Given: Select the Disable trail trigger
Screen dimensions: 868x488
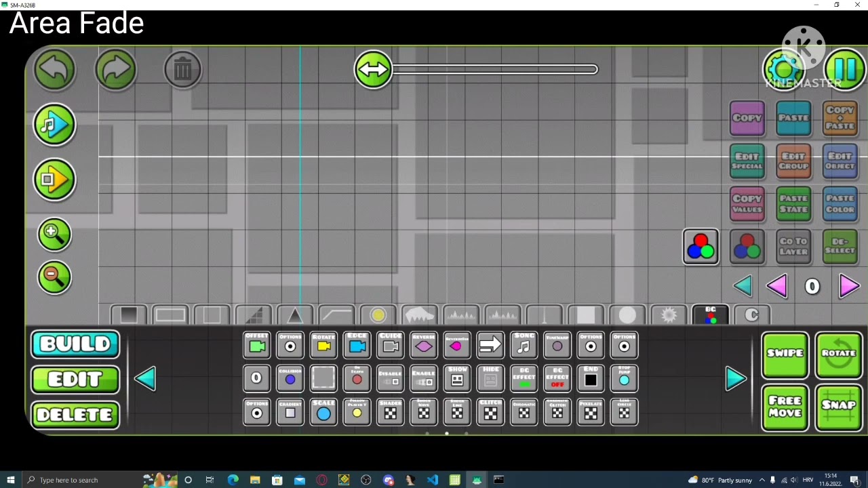Looking at the screenshot, I should pos(390,379).
